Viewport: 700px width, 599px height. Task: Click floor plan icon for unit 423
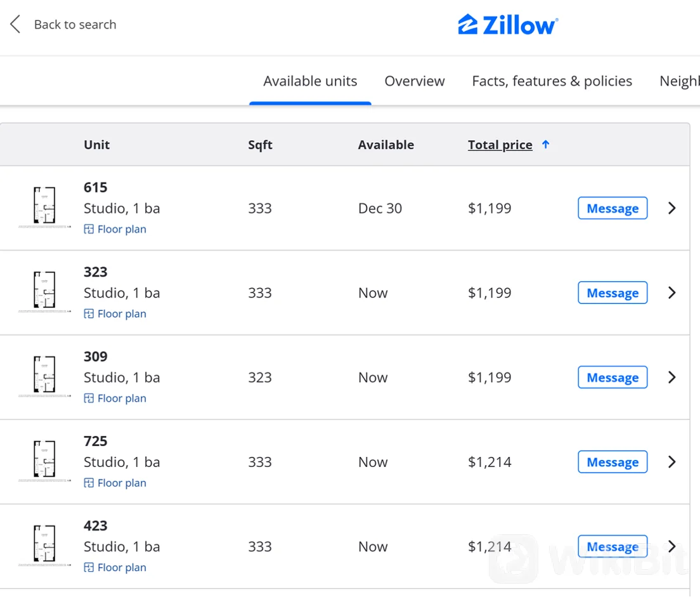coord(89,567)
